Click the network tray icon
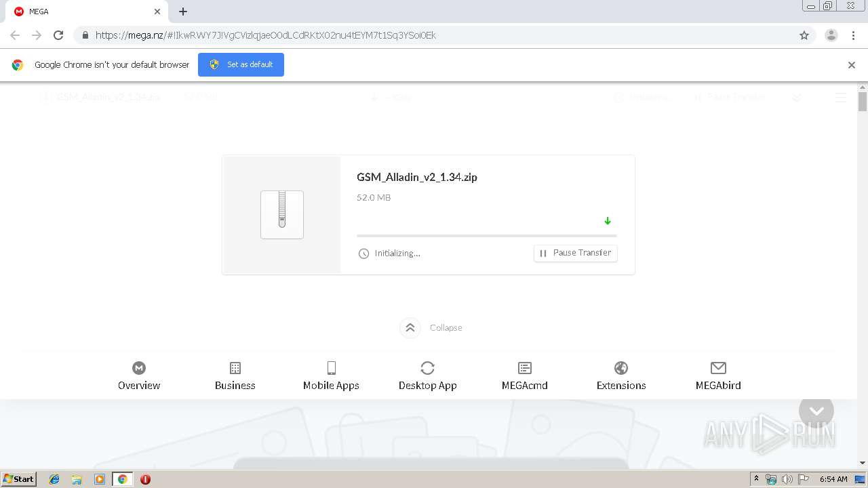Screen dimensions: 868x488 771,479
